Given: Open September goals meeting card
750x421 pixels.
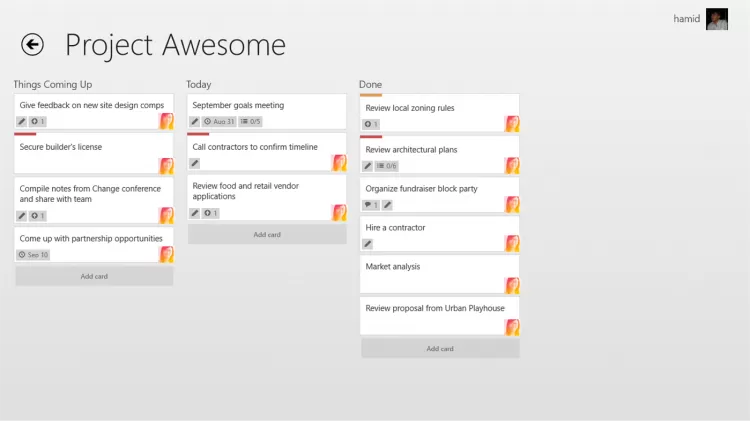Looking at the screenshot, I should click(x=267, y=111).
